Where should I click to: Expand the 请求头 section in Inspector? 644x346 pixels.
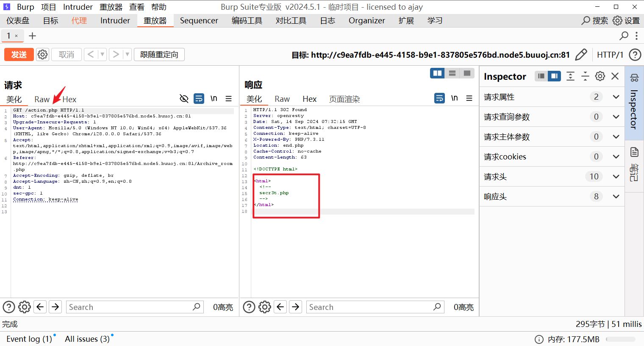click(616, 177)
